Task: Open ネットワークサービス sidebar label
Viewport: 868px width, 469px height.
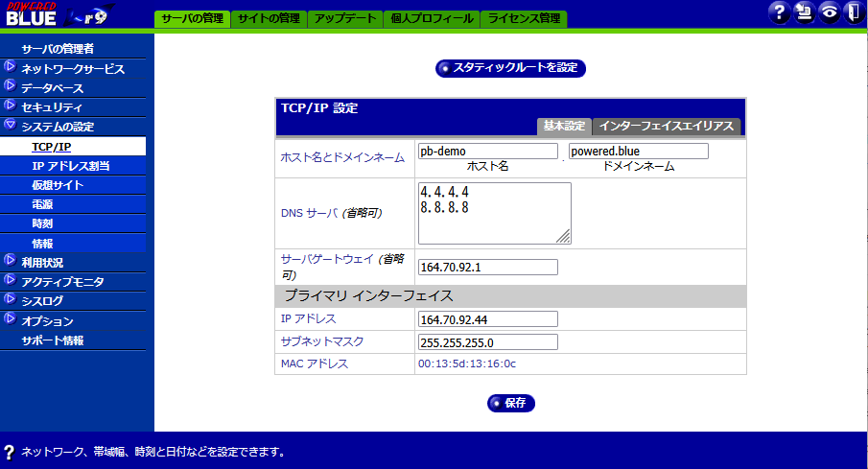Action: [73, 69]
